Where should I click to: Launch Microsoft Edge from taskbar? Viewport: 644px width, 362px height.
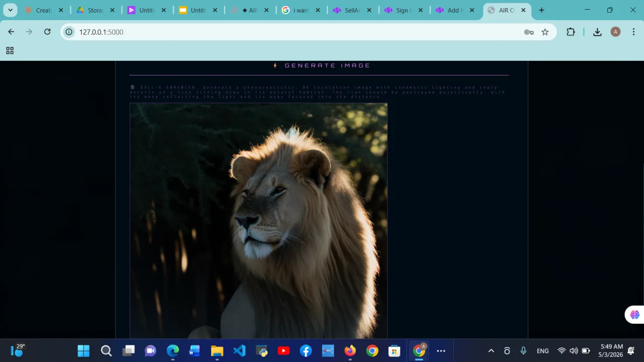[x=173, y=351]
